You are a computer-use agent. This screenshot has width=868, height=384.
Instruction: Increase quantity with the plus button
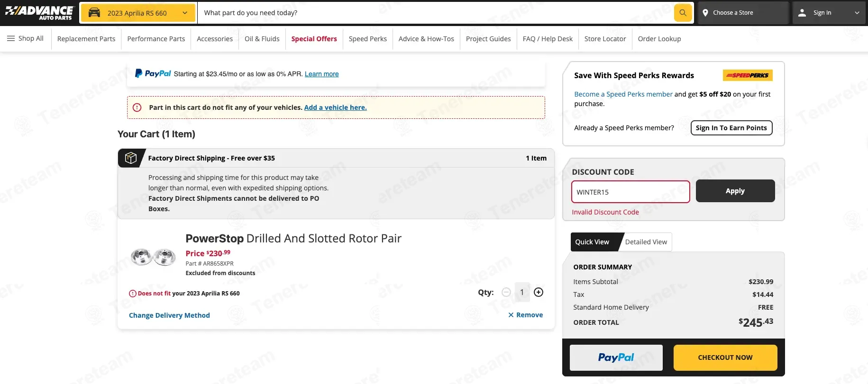tap(539, 292)
